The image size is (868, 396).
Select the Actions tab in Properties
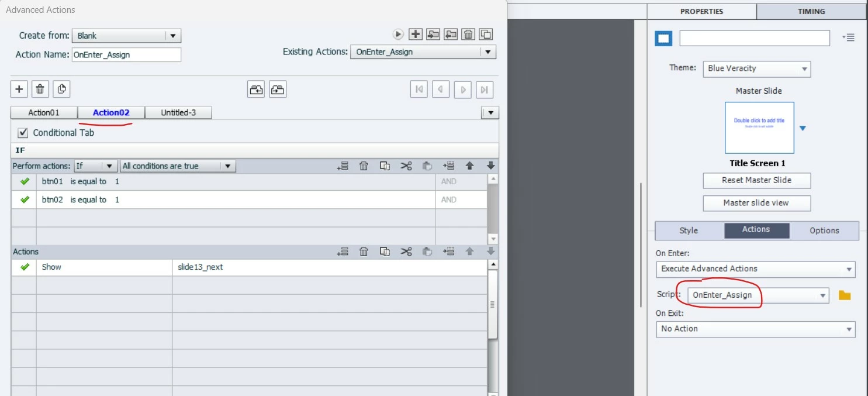tap(756, 230)
